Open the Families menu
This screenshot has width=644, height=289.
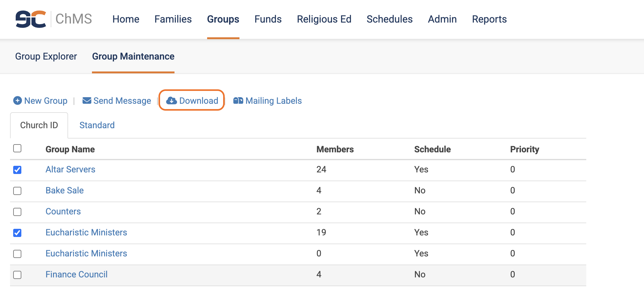[173, 19]
